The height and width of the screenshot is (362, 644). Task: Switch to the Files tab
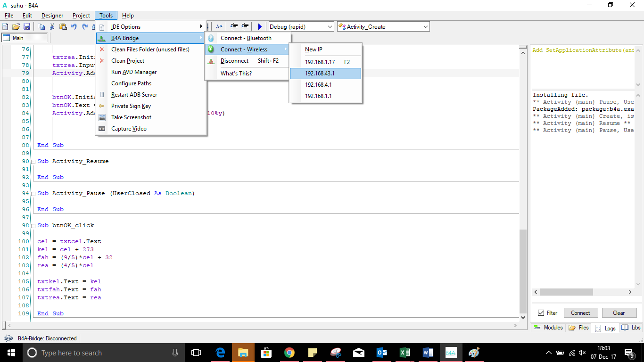pyautogui.click(x=578, y=328)
